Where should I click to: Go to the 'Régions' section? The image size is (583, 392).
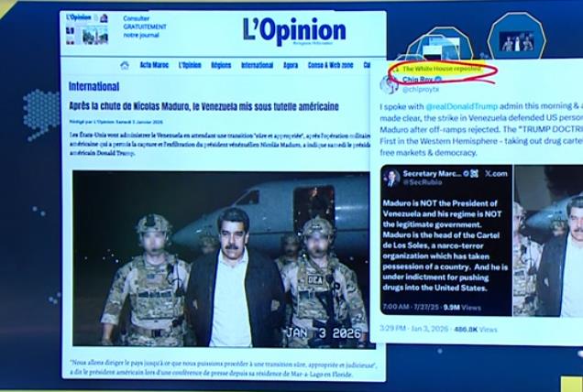coord(221,65)
